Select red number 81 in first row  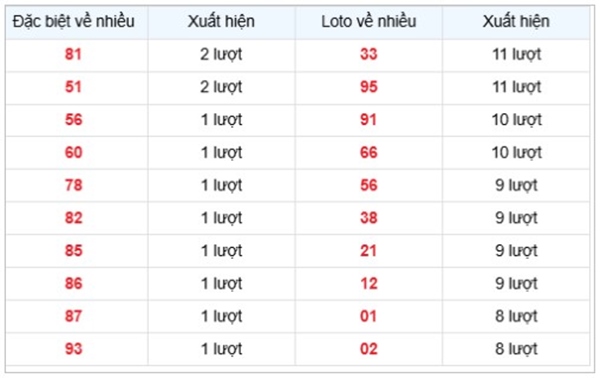73,54
